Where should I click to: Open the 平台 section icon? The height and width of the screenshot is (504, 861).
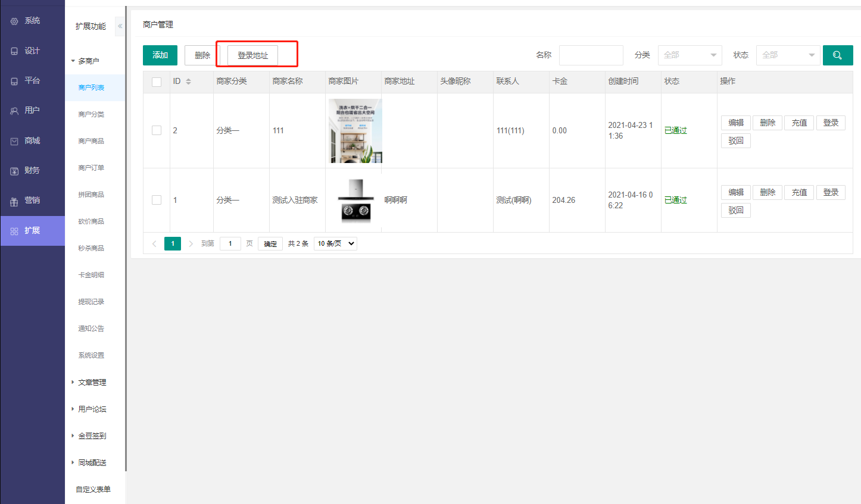tap(14, 81)
